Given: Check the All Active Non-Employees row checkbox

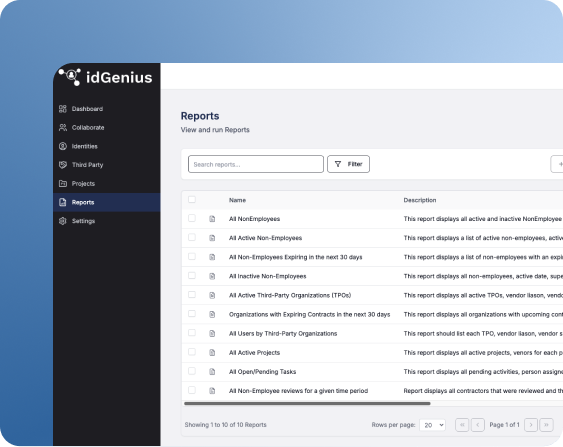Looking at the screenshot, I should pyautogui.click(x=192, y=237).
